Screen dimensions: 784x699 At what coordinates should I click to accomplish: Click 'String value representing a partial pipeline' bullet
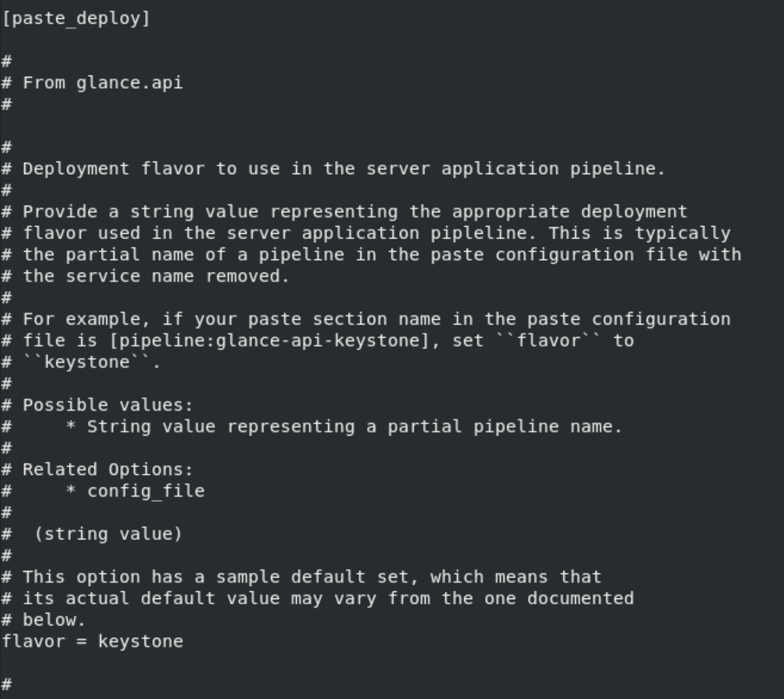[355, 426]
